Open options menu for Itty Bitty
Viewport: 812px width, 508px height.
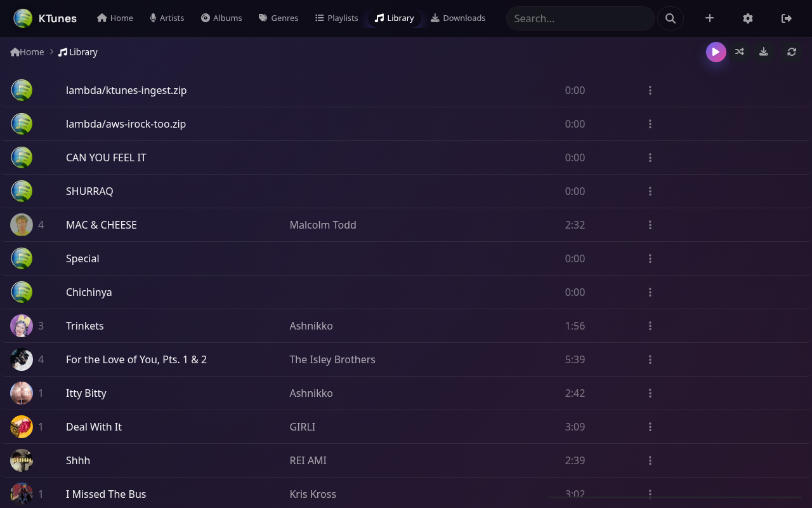click(x=650, y=393)
